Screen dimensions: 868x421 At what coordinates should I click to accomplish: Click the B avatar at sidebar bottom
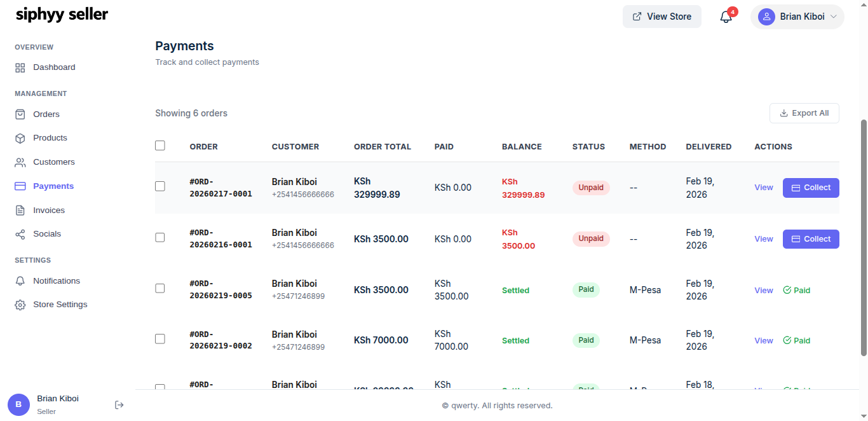point(18,404)
